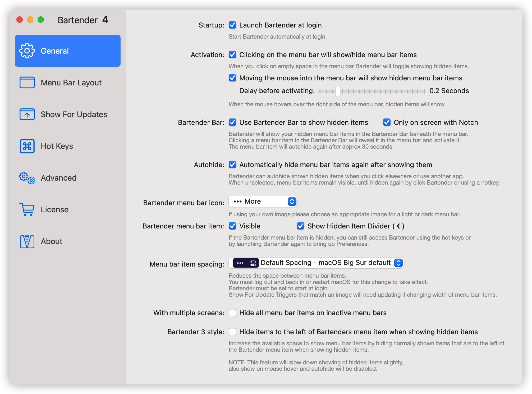Uncheck Only on screen with Notch
The image size is (532, 394).
pyautogui.click(x=387, y=122)
